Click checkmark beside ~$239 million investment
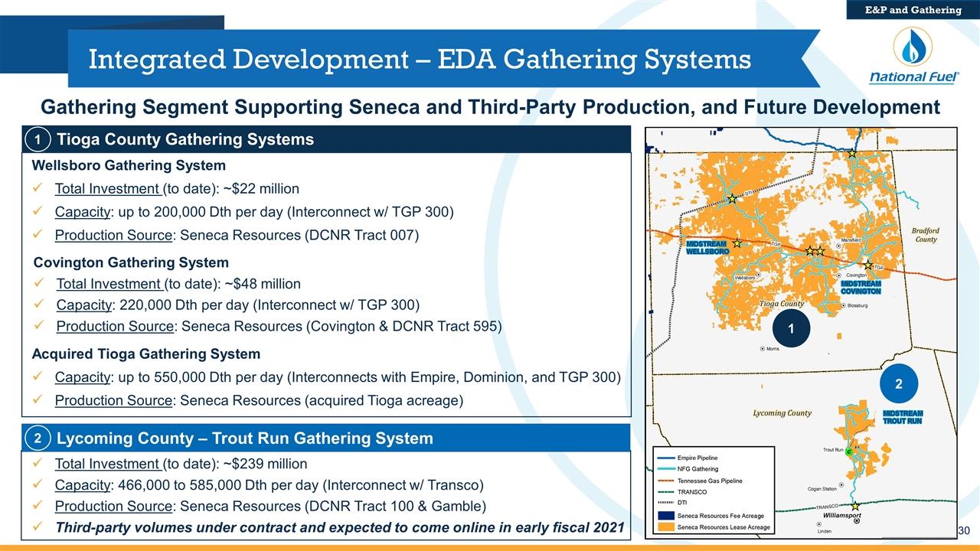980x551 pixels. point(38,464)
